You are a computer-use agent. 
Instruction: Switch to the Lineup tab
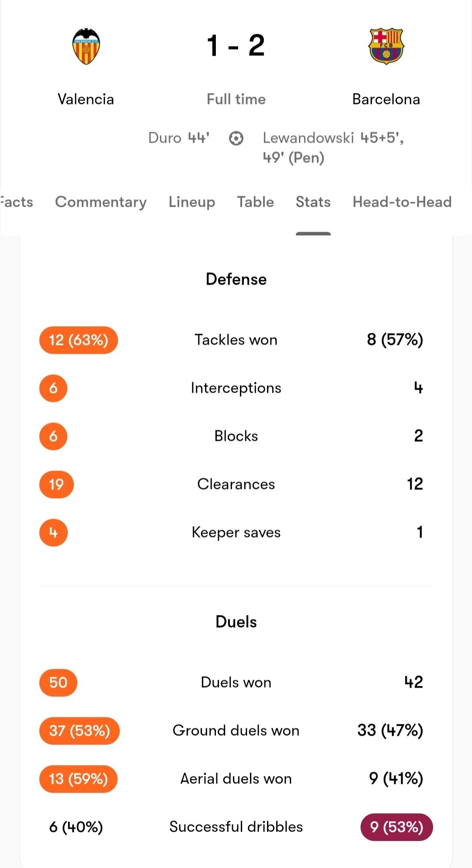point(192,202)
